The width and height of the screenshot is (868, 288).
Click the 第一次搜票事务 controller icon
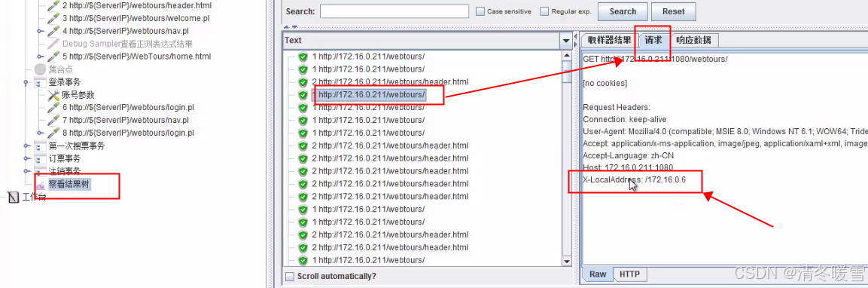(41, 146)
